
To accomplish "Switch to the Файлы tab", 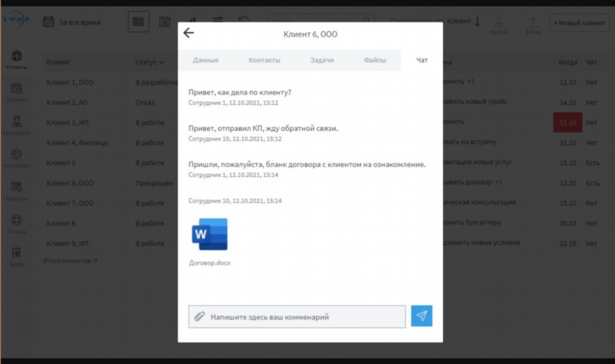I will click(x=375, y=60).
